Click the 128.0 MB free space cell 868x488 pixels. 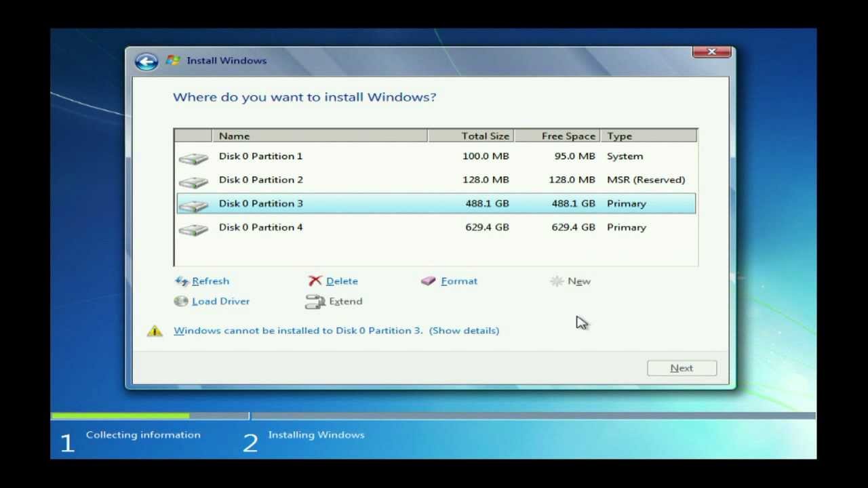click(x=572, y=180)
